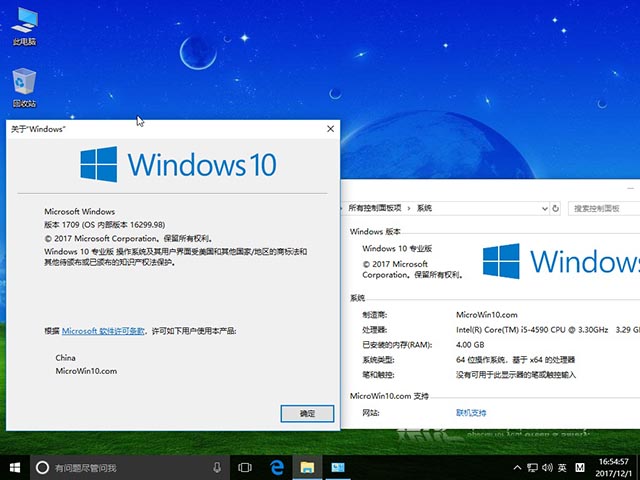Activate the Cortana microphone icon
The image size is (640, 480).
[x=217, y=467]
